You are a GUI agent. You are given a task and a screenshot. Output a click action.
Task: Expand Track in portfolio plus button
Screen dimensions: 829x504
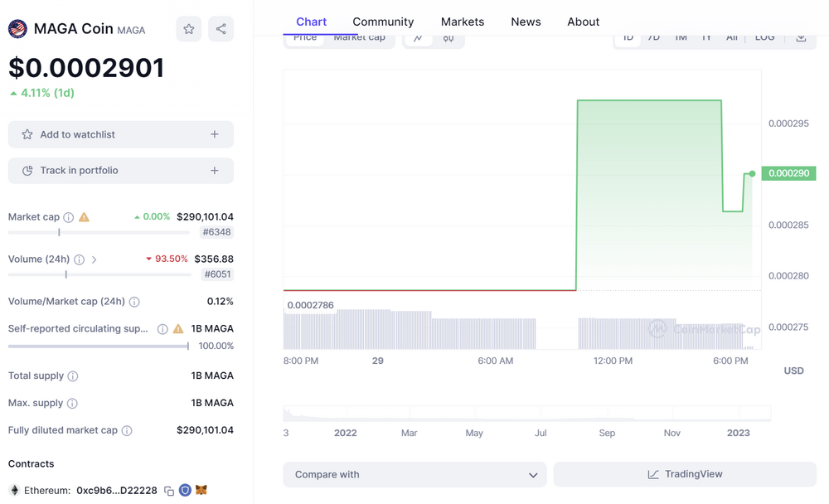[x=215, y=171]
